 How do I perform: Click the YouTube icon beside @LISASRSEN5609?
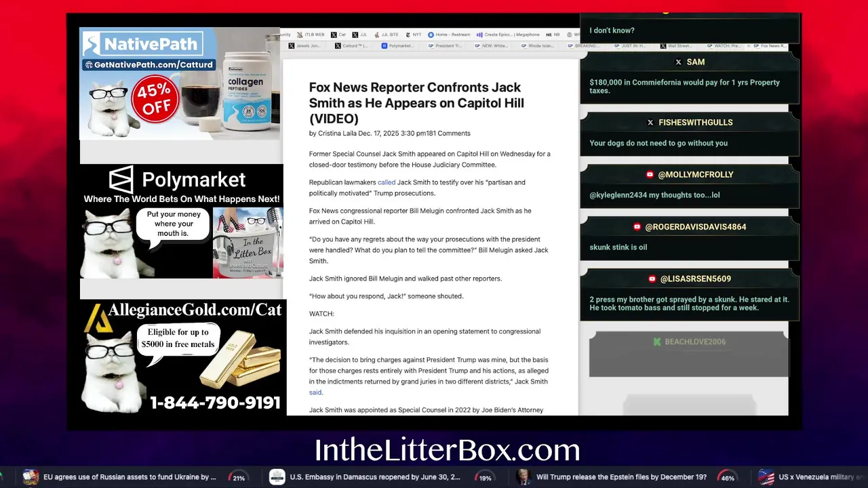tap(652, 279)
